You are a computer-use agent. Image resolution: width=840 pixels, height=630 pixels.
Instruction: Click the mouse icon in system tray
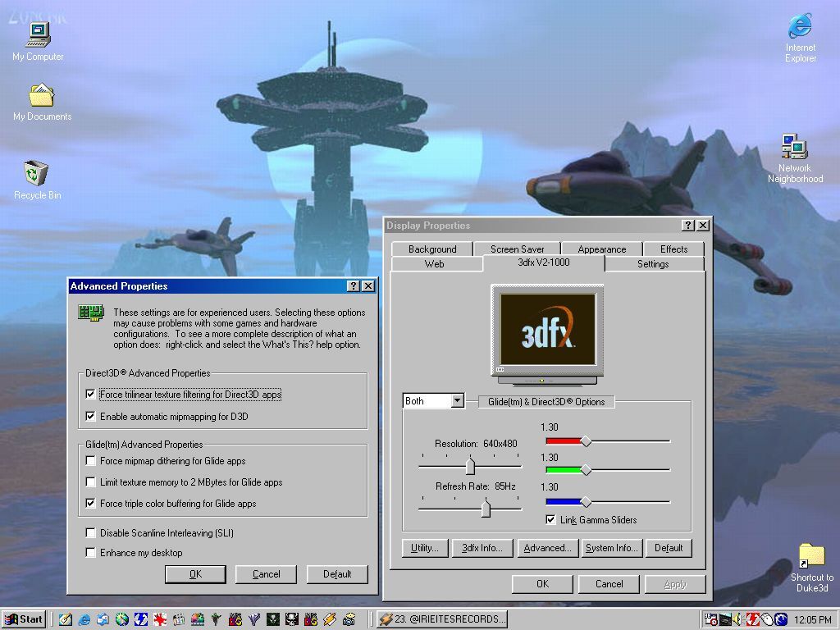coord(766,619)
